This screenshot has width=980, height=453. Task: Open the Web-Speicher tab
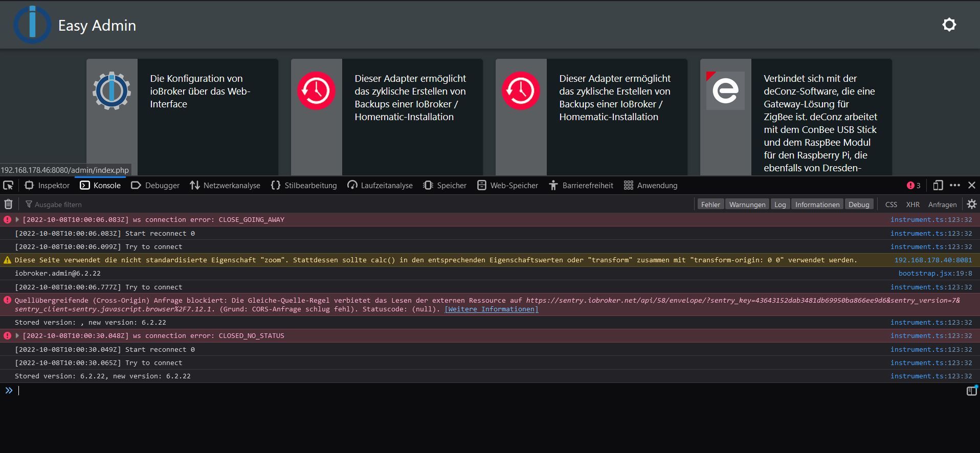[x=507, y=186]
